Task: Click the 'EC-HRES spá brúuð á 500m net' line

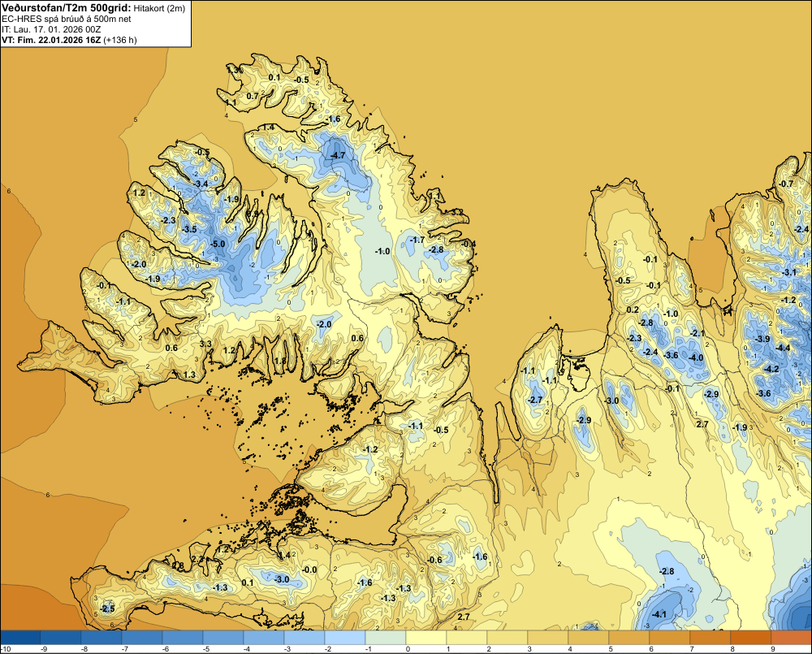Action: tap(67, 19)
